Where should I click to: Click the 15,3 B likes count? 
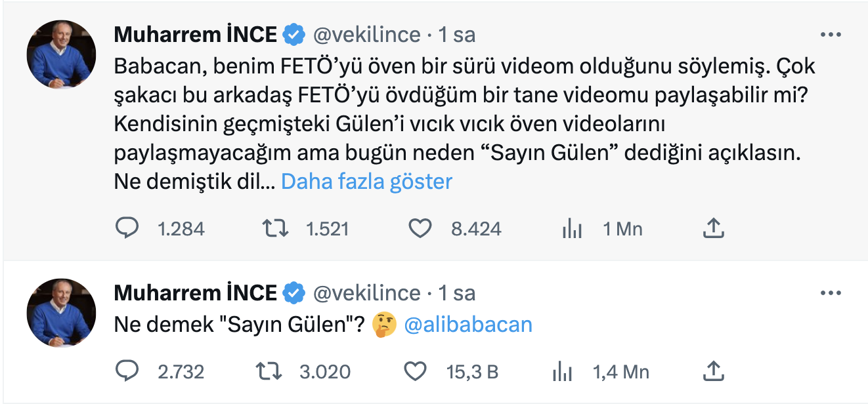pyautogui.click(x=473, y=370)
